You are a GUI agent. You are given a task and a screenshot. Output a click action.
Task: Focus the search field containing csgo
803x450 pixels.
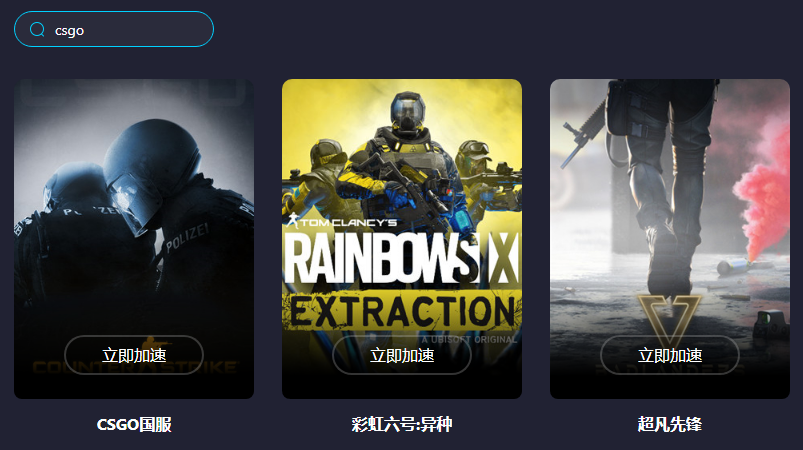click(x=114, y=29)
